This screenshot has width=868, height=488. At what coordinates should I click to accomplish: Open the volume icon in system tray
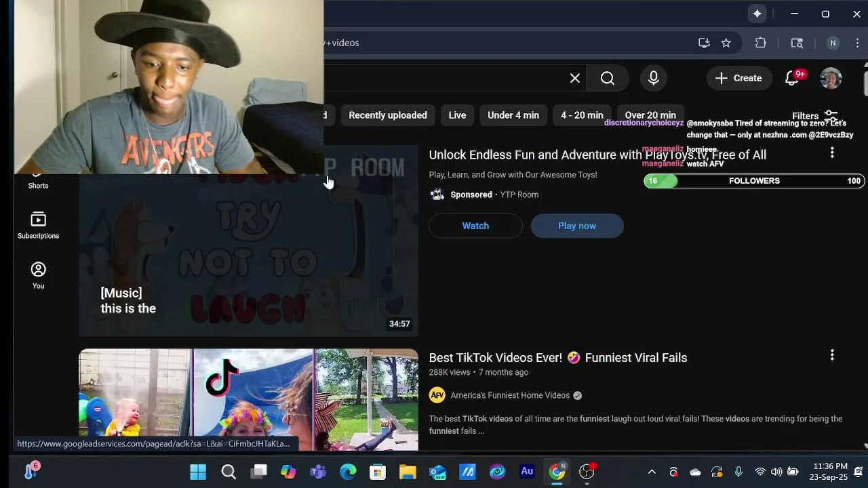[776, 472]
